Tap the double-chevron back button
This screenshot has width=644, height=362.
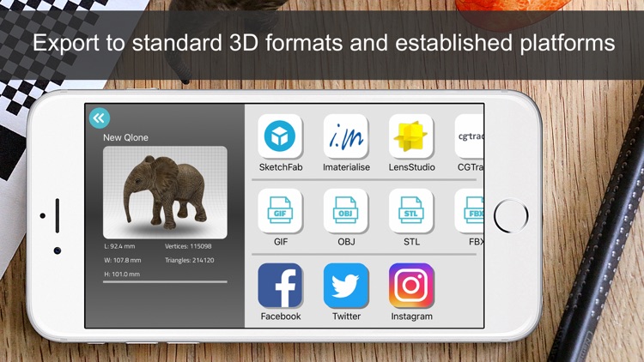100,119
